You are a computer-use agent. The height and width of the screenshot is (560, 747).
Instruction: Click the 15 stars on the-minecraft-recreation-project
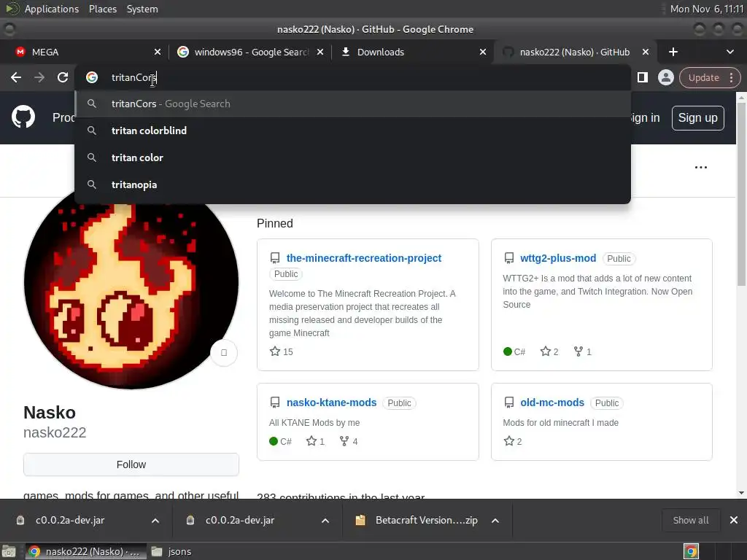(282, 352)
